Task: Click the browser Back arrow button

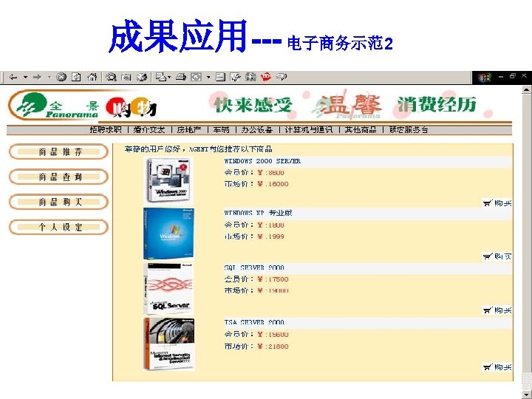Action: tap(13, 78)
